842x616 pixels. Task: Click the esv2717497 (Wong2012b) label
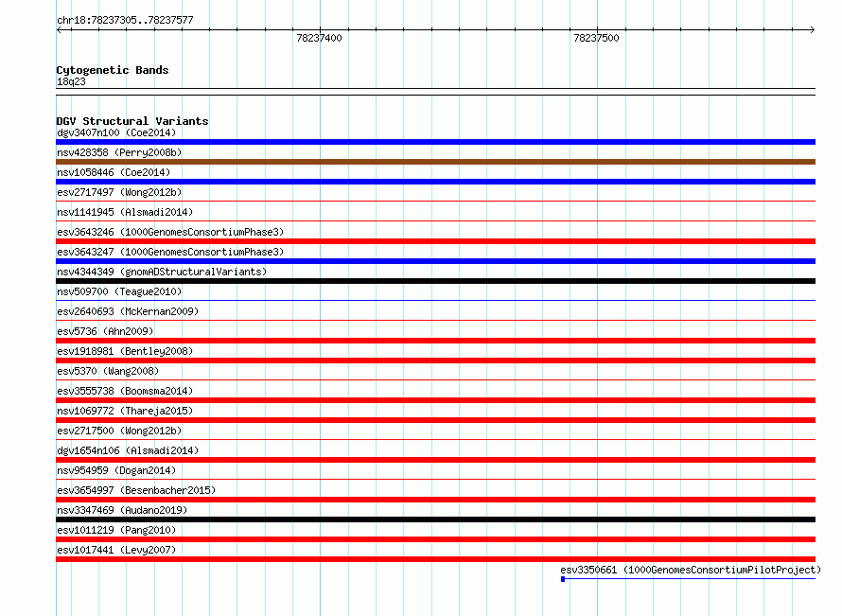[119, 192]
